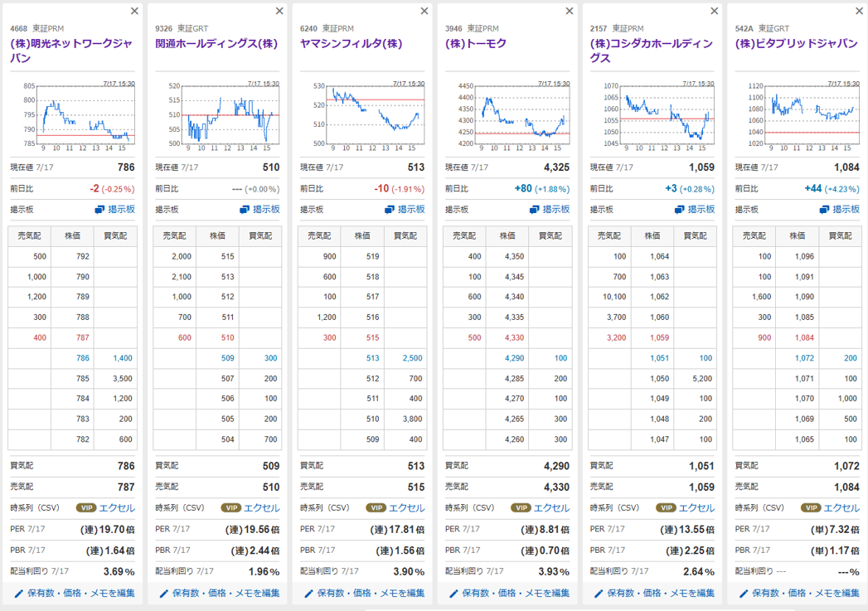The width and height of the screenshot is (868, 611).
Task: Close the 明光ネットワークジャパン card
Action: (134, 11)
